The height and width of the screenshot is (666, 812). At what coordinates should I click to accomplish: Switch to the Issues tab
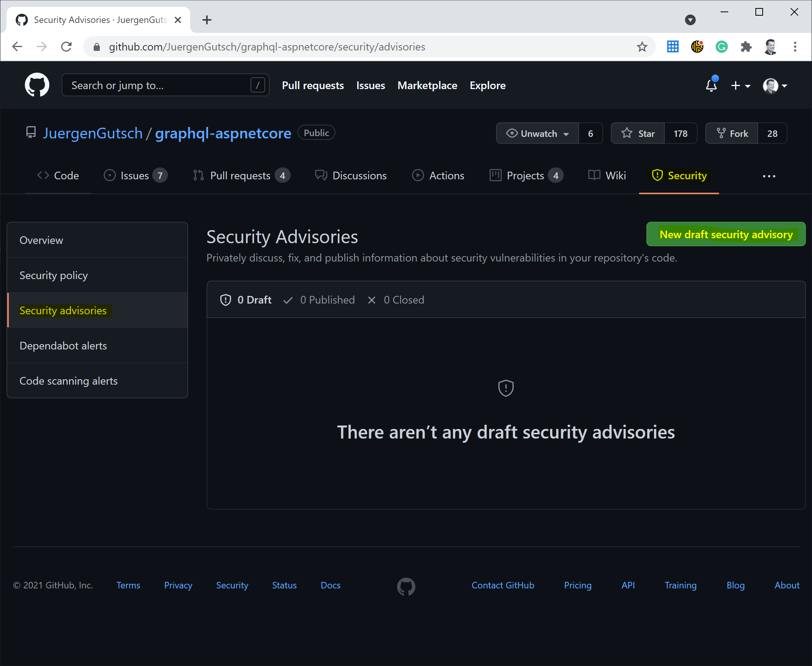135,176
